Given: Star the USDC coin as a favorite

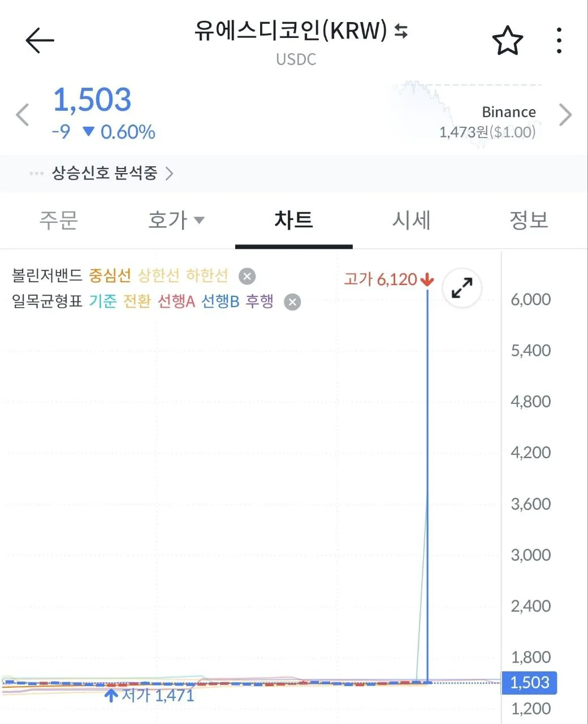Looking at the screenshot, I should 507,40.
